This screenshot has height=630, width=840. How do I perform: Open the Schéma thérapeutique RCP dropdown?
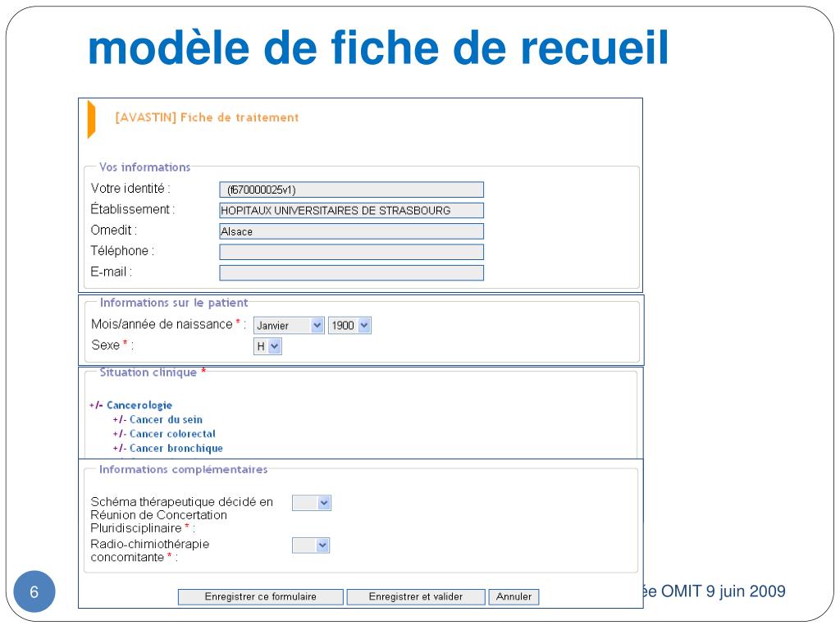[311, 503]
